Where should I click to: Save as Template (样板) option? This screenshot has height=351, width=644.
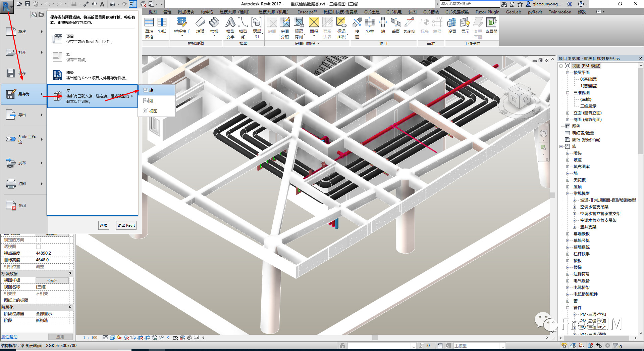(92, 75)
